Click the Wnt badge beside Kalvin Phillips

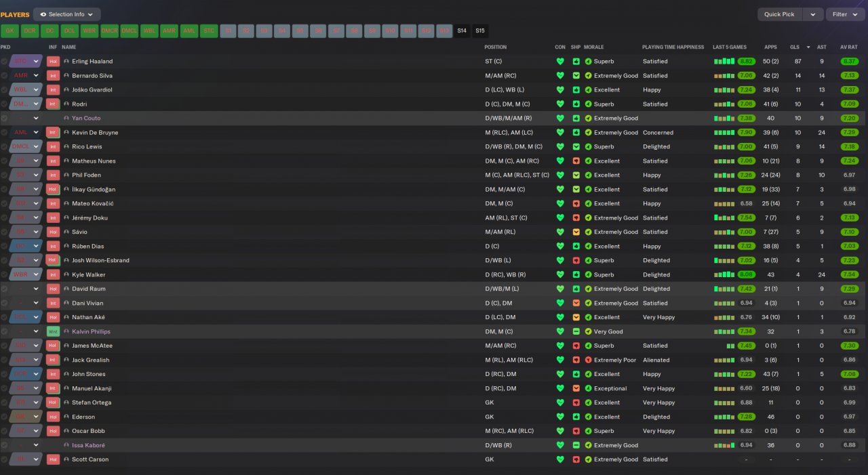tap(53, 331)
